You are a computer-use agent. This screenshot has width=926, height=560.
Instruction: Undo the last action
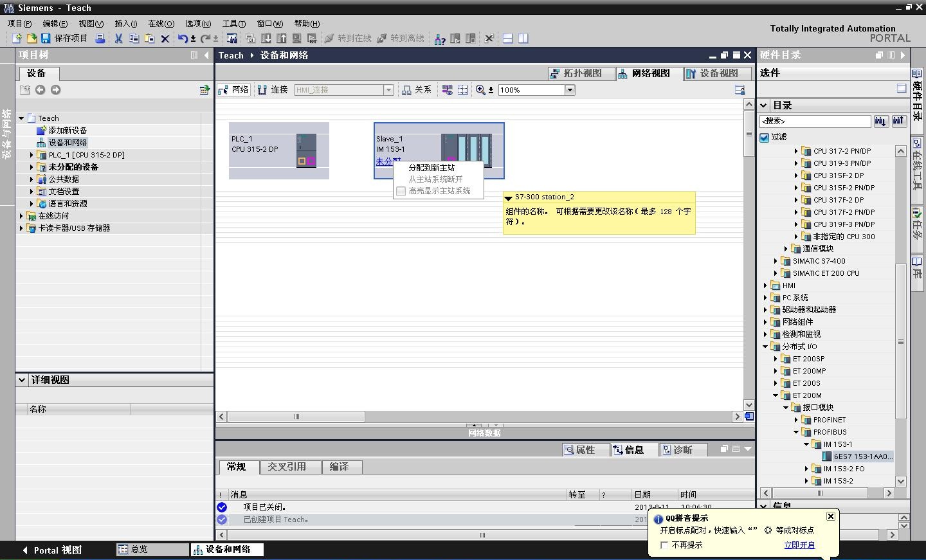(x=183, y=39)
